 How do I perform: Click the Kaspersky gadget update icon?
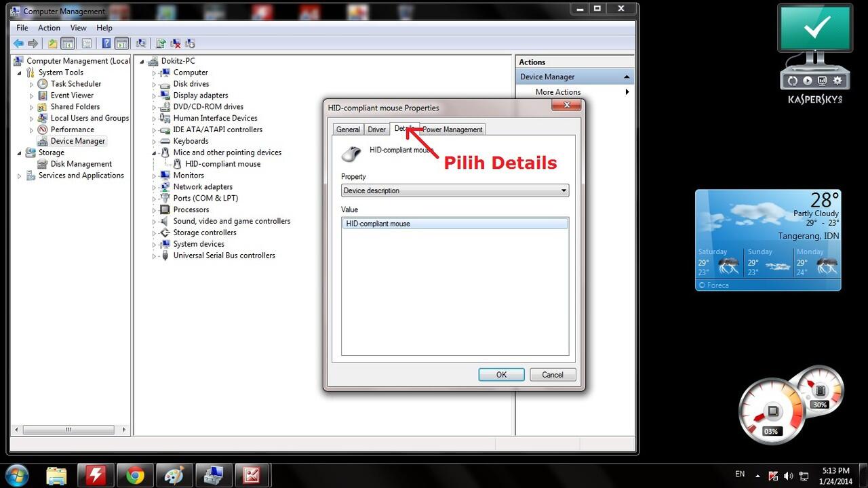(792, 81)
